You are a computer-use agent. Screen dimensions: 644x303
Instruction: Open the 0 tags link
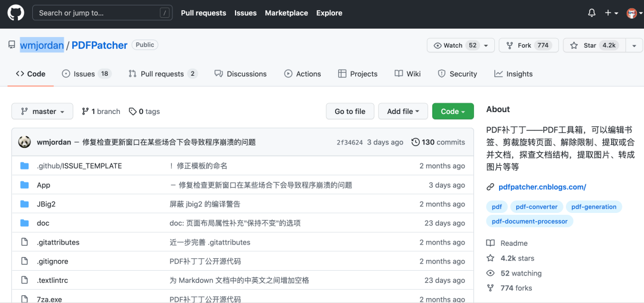click(x=144, y=112)
